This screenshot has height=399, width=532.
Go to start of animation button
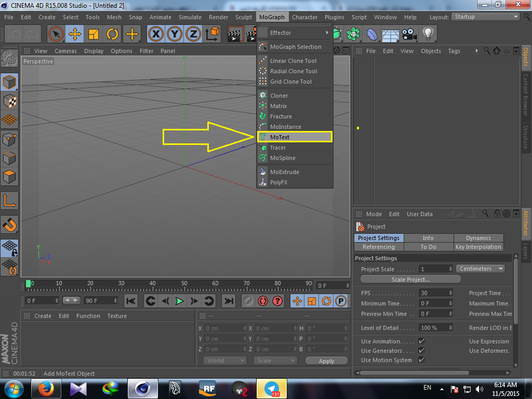[131, 301]
